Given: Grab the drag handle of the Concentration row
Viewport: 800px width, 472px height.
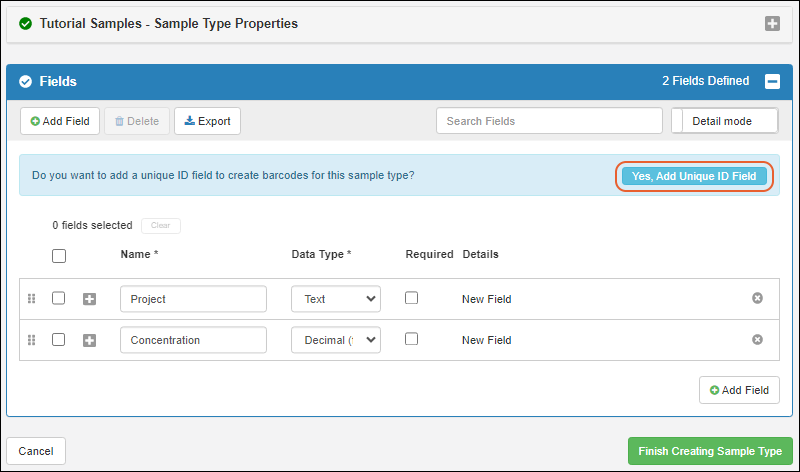Looking at the screenshot, I should point(31,341).
